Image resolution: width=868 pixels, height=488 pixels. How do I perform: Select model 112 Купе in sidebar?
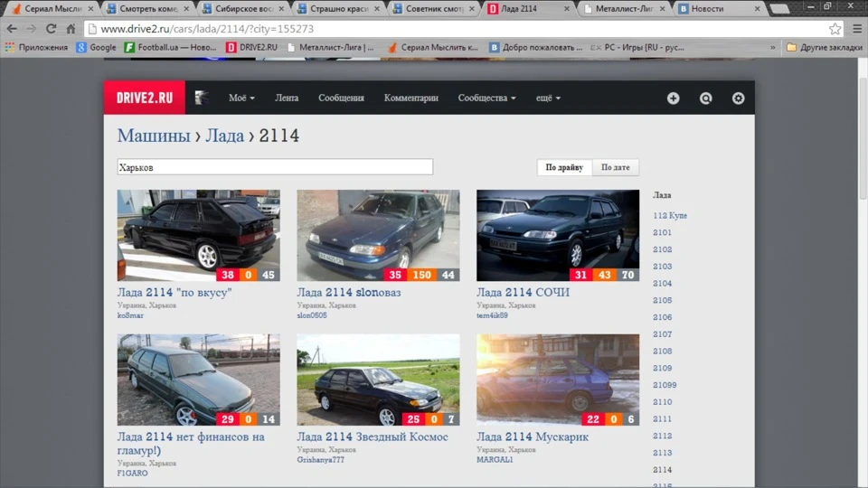(670, 216)
